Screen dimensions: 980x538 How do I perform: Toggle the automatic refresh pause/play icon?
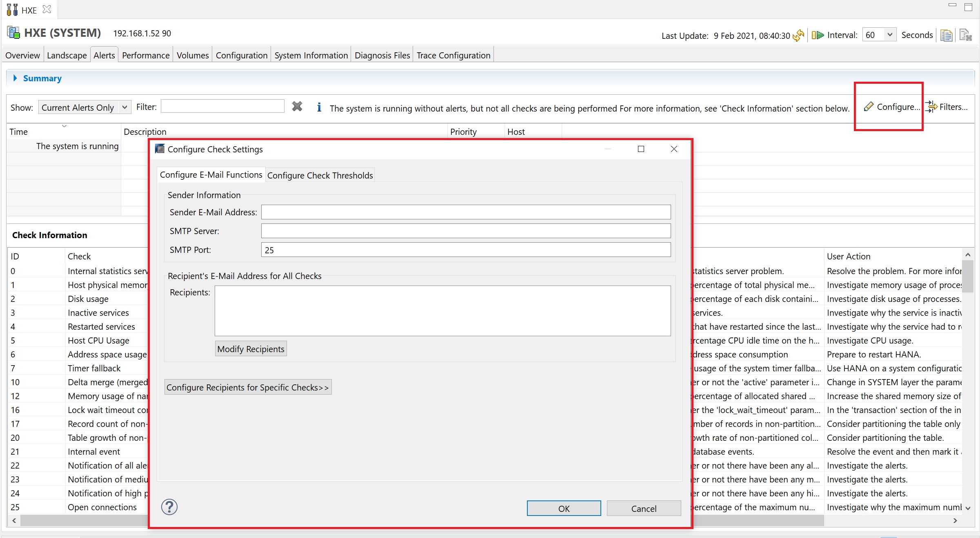(x=818, y=35)
